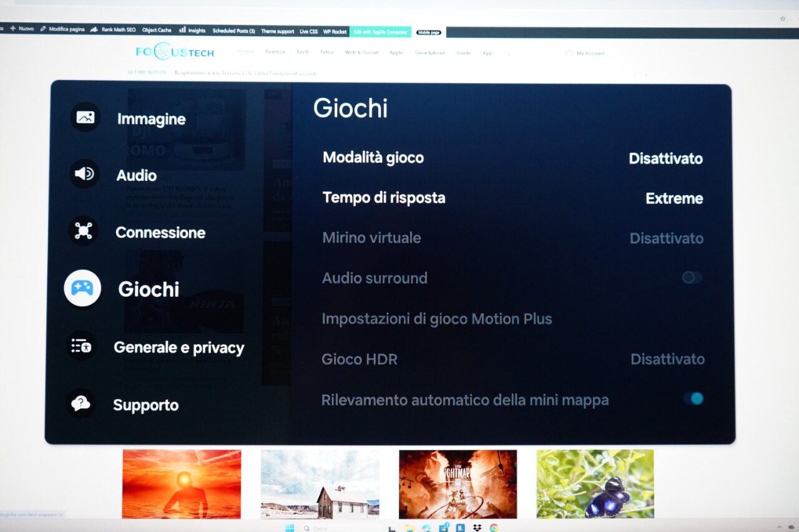Expand Gioco HDR Disattivato setting
The height and width of the screenshot is (532, 799).
point(667,359)
